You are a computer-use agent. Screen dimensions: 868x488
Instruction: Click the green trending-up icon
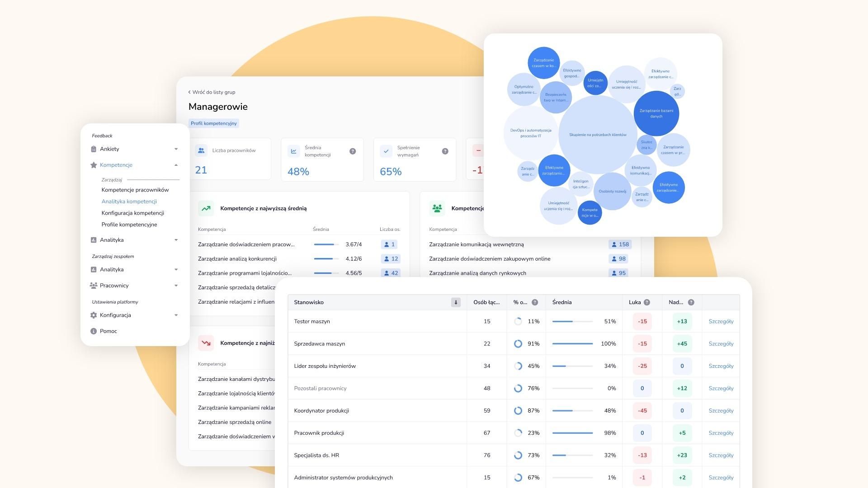(x=206, y=208)
